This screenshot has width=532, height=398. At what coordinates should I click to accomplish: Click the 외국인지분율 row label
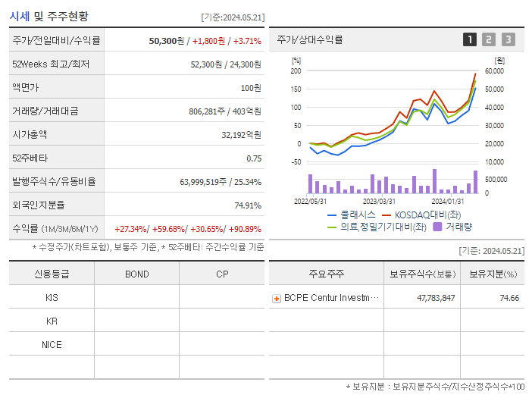39,205
